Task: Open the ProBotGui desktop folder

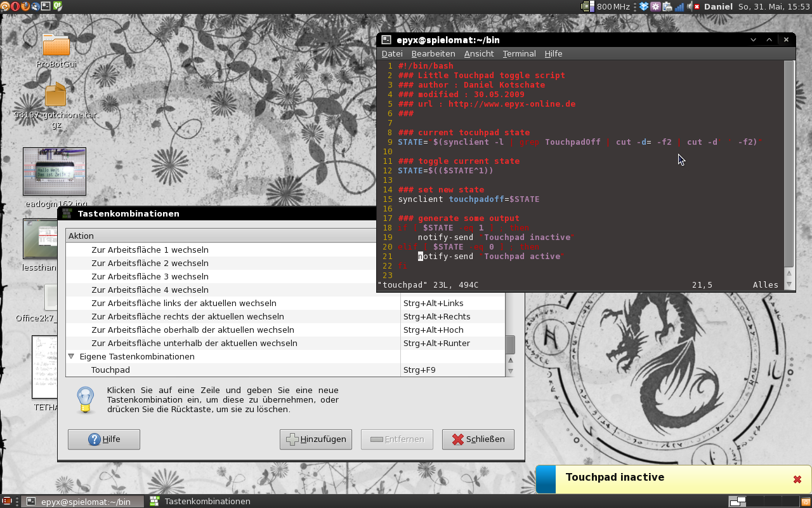Action: pyautogui.click(x=56, y=46)
